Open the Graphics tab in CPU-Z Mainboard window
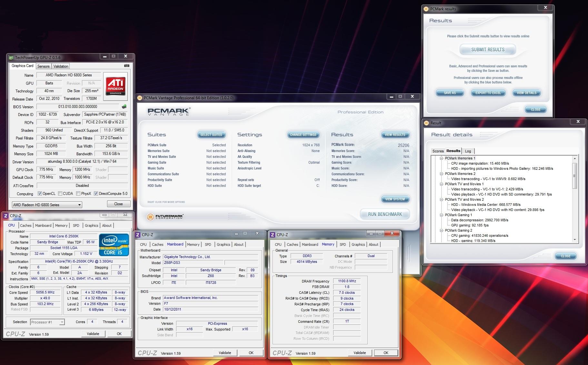 pyautogui.click(x=223, y=245)
